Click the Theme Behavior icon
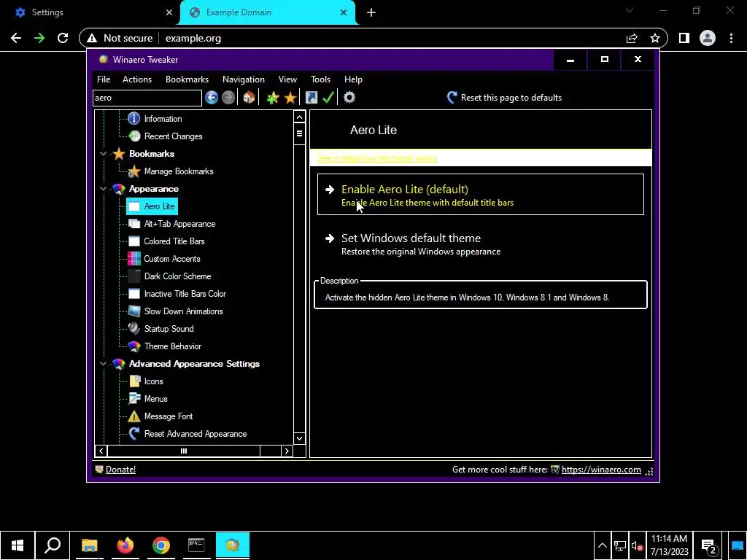The width and height of the screenshot is (747, 560). coord(134,346)
